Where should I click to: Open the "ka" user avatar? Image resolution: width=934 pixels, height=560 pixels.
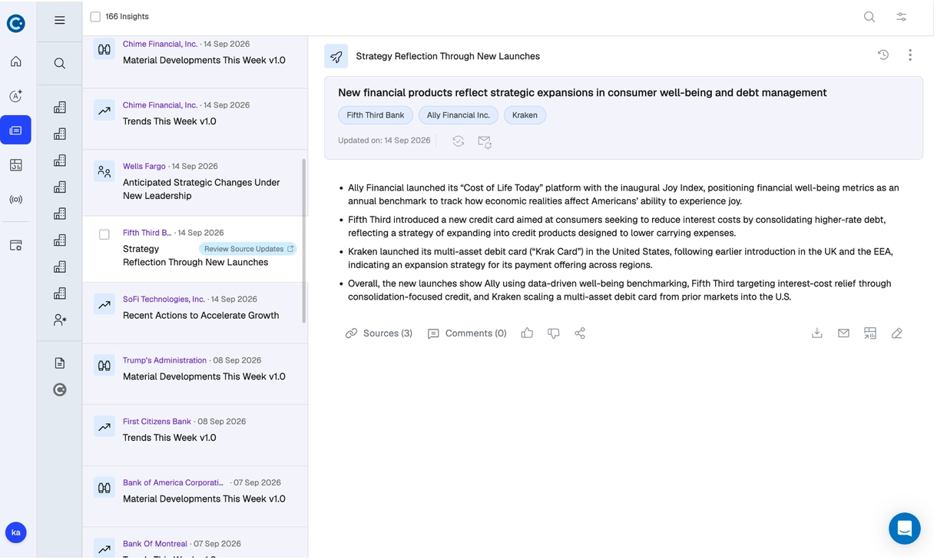click(15, 532)
